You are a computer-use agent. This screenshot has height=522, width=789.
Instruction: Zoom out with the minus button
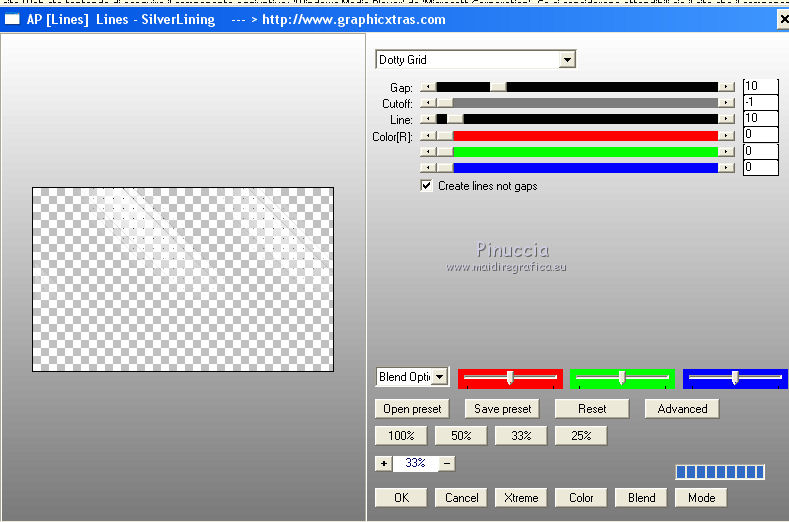447,463
